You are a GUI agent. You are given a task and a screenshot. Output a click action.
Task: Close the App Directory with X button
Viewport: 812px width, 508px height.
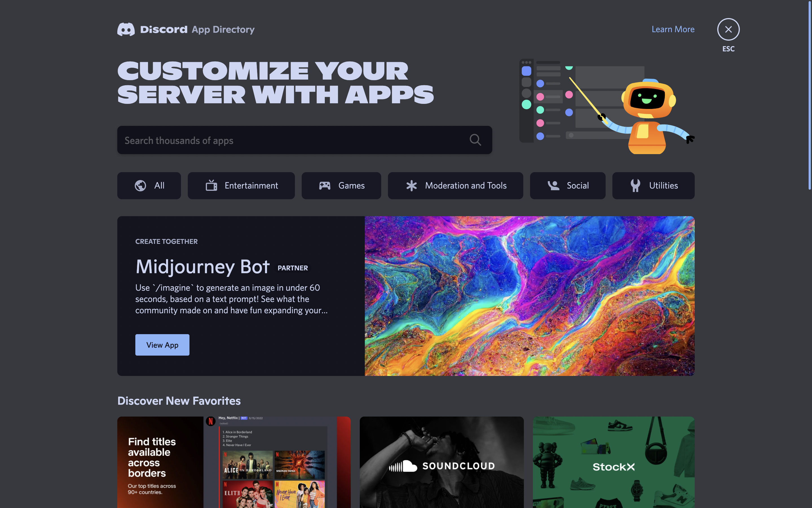[x=728, y=29]
